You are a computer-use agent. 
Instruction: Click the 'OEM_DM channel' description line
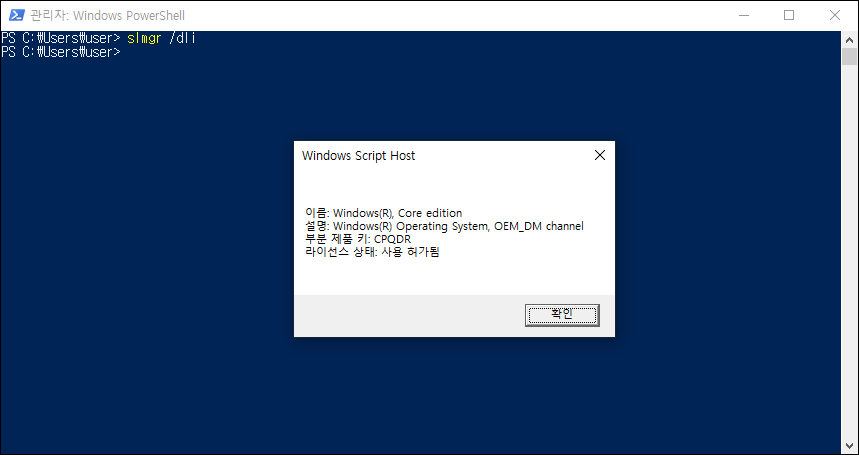444,226
